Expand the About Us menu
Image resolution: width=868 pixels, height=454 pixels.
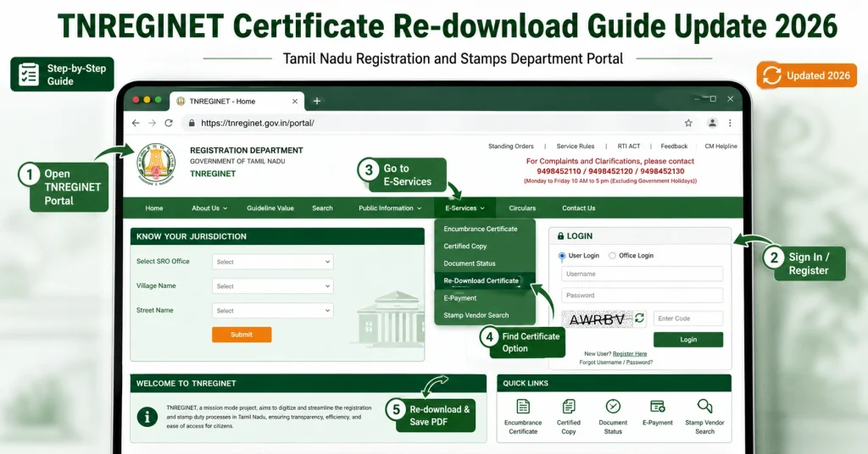pos(209,208)
